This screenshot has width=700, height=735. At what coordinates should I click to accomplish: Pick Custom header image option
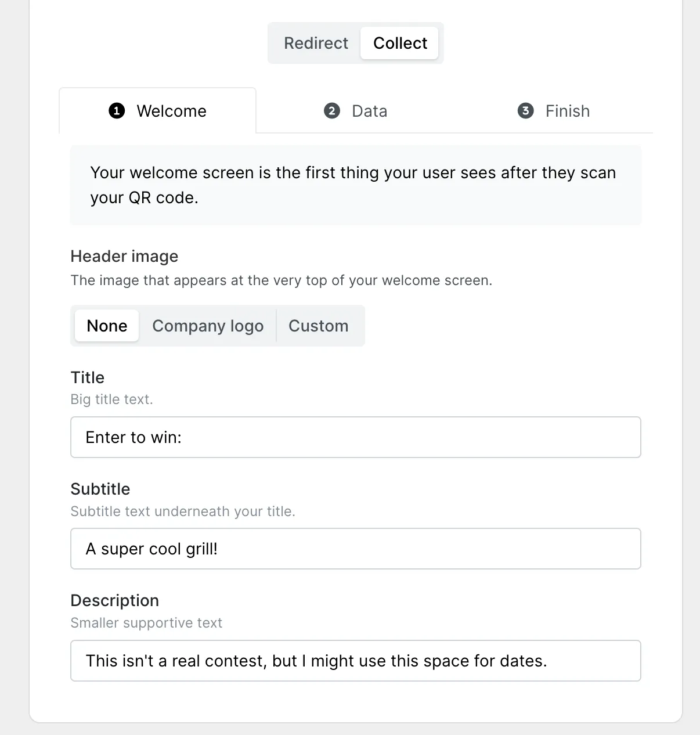coord(319,326)
